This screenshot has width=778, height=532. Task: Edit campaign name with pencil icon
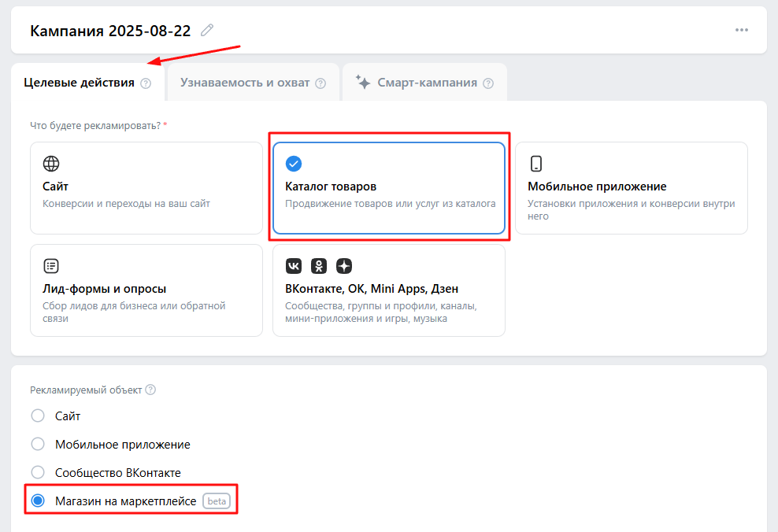207,30
